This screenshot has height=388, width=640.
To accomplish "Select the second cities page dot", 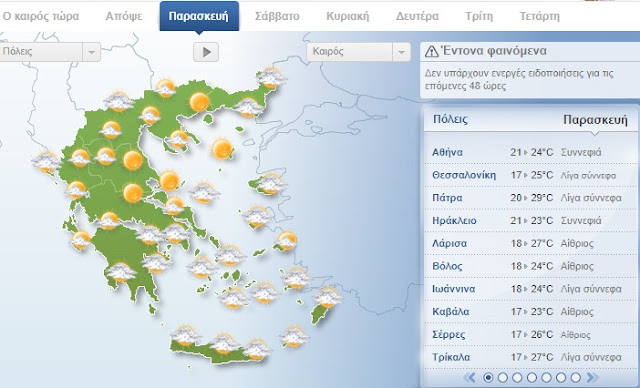I will tap(503, 377).
